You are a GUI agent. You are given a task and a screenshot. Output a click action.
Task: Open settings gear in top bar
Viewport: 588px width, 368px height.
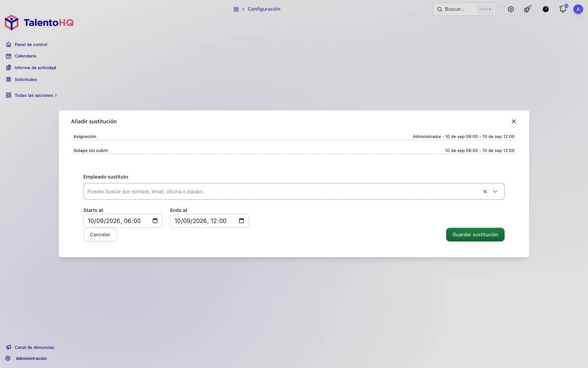pos(511,9)
